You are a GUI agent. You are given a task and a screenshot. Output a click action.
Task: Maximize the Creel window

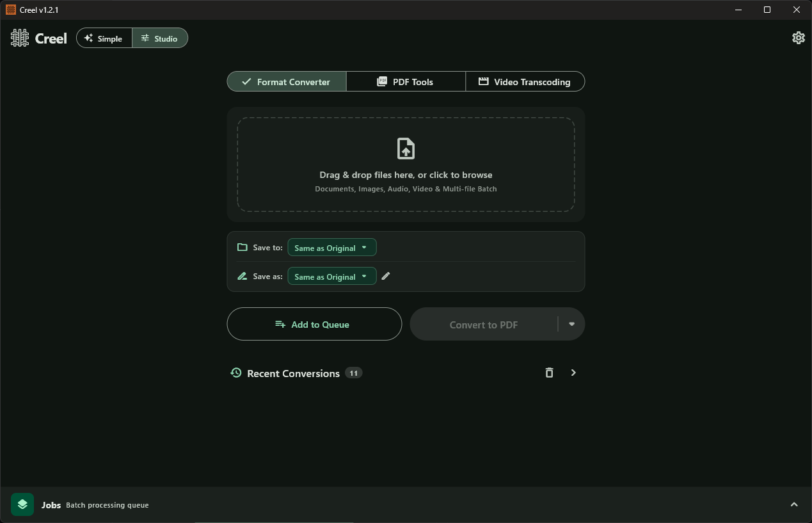coord(767,10)
